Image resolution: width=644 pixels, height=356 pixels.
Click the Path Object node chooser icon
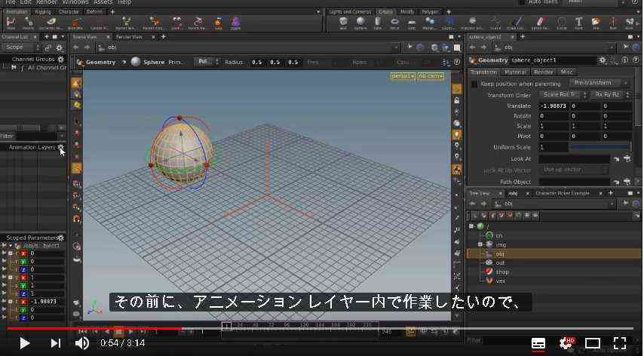(x=627, y=182)
